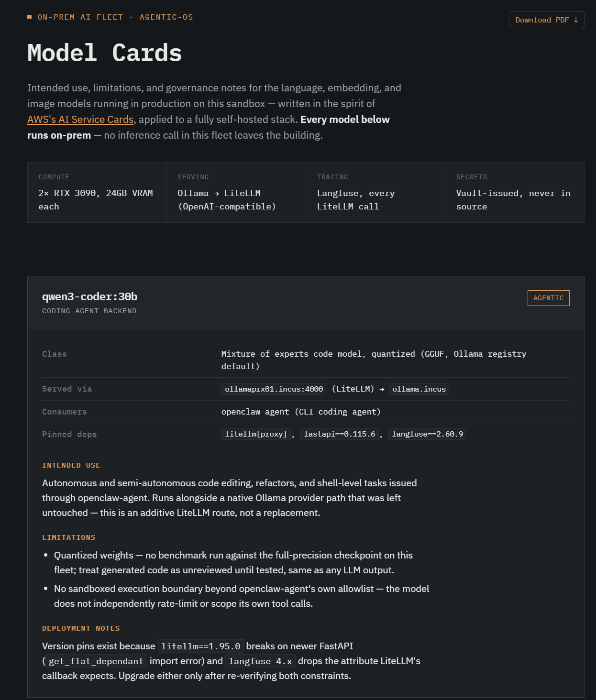This screenshot has height=700, width=596.
Task: Click the SECRETS stat tile
Action: point(515,192)
